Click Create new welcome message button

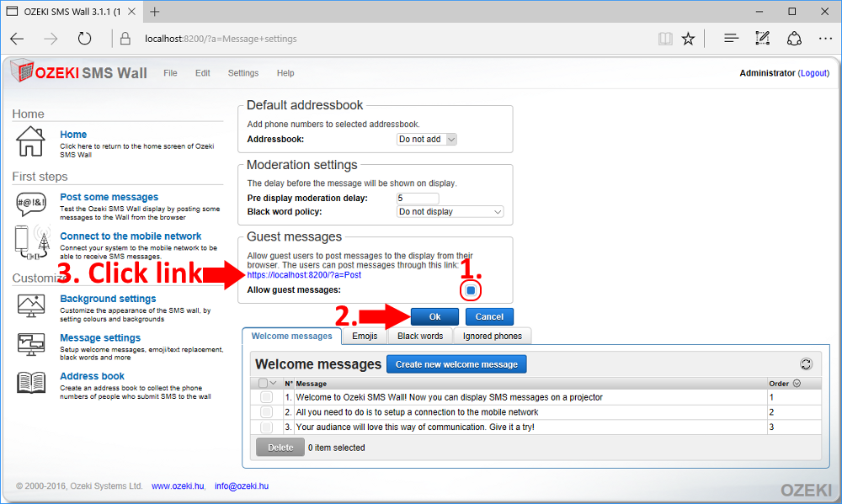(x=456, y=364)
